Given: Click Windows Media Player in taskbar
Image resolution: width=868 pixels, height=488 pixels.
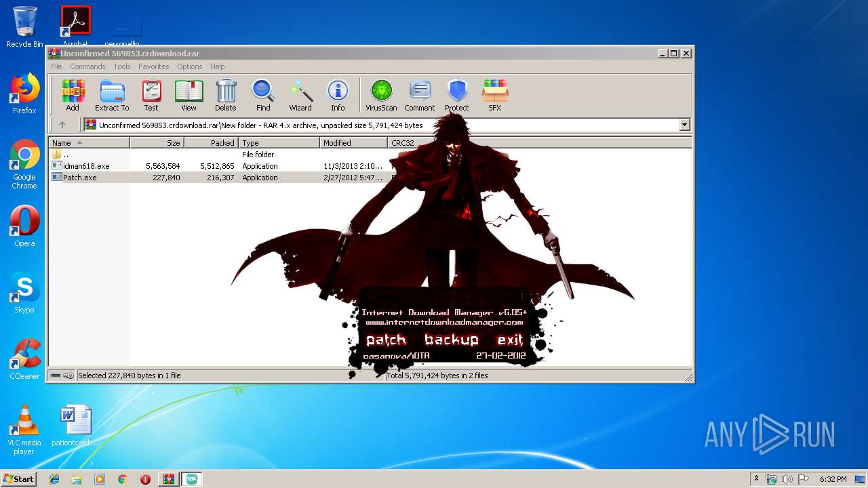Looking at the screenshot, I should [x=100, y=479].
